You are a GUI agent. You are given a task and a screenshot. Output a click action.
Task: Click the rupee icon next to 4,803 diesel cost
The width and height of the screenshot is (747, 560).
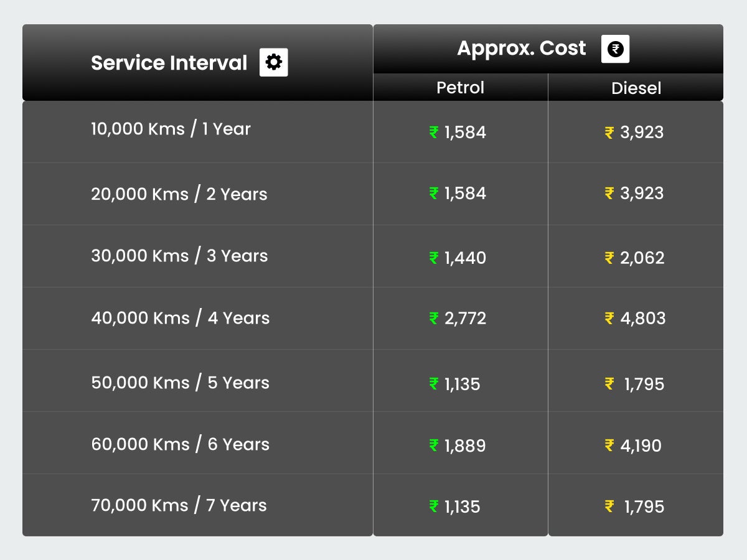coord(608,319)
